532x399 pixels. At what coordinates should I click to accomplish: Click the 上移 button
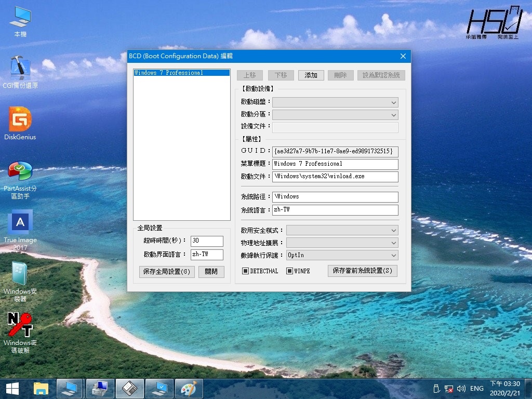(250, 75)
